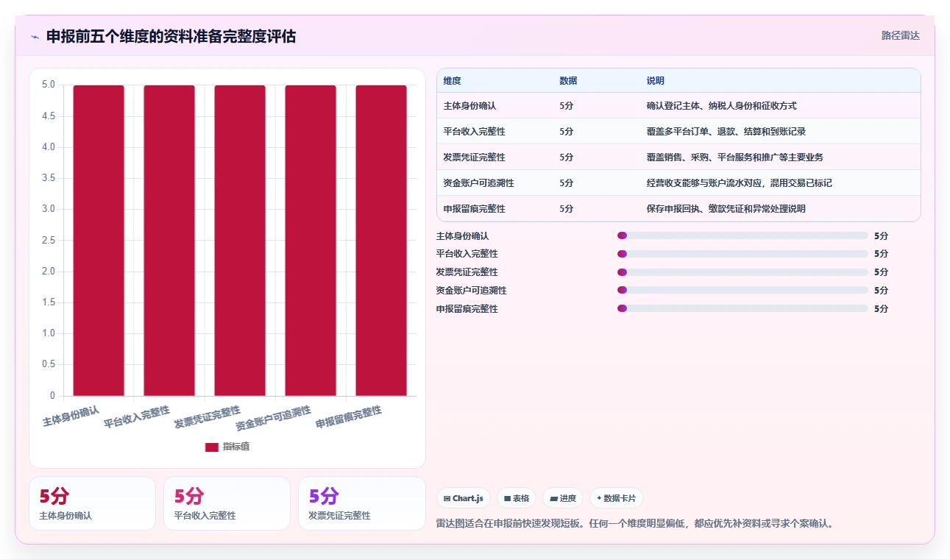The width and height of the screenshot is (950, 560).
Task: Click the lightning icon beside the title
Action: click(x=35, y=36)
